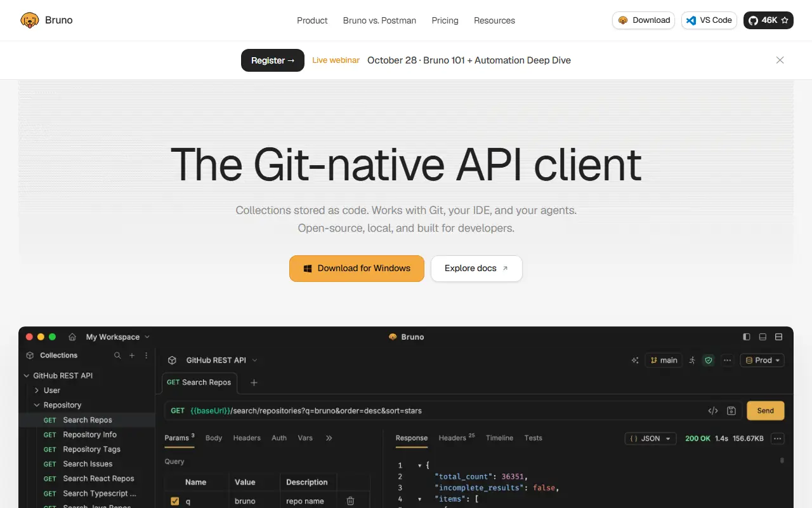Expand the User folder

[x=37, y=391]
